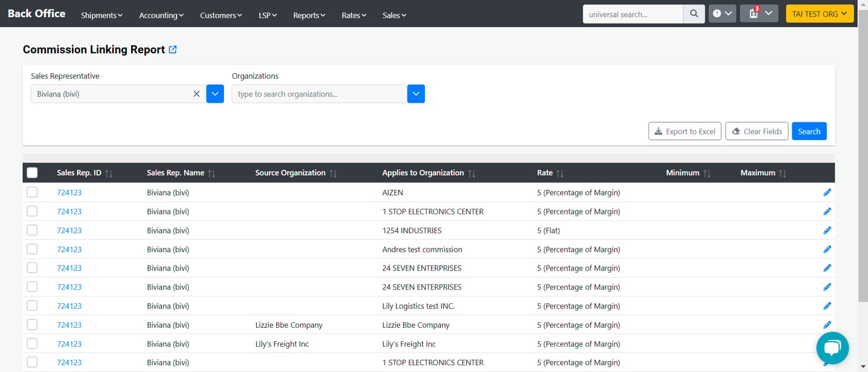
Task: Sort by Sales Rep. Name column
Action: click(x=211, y=173)
